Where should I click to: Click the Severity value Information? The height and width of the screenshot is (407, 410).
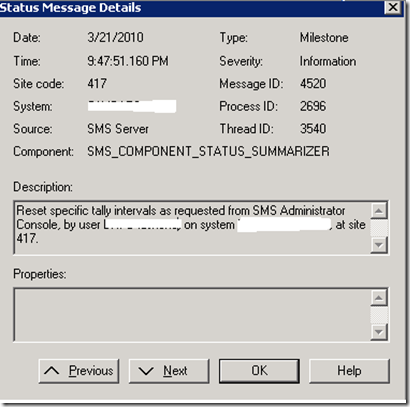(328, 61)
